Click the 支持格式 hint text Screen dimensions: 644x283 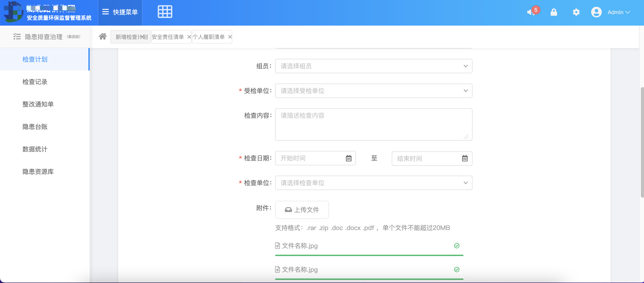(x=362, y=228)
